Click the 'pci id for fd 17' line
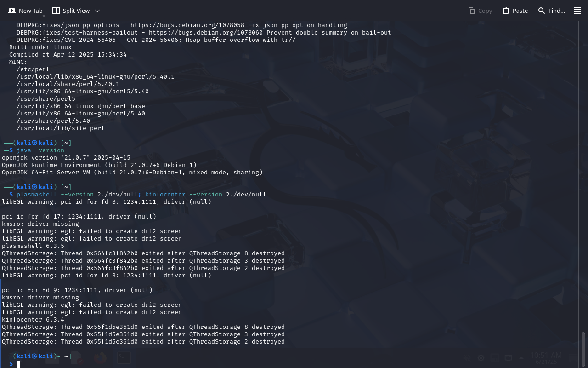Screen dimensions: 588x368 pos(79,217)
